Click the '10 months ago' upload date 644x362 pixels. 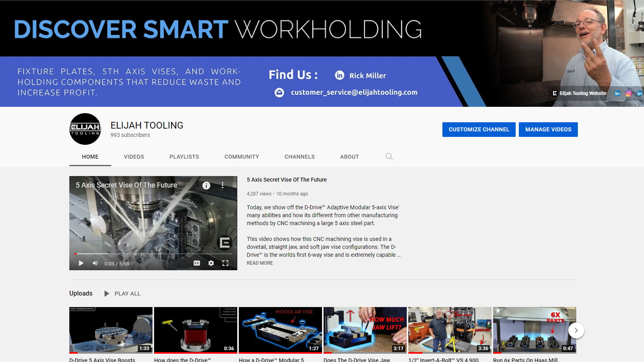point(292,194)
